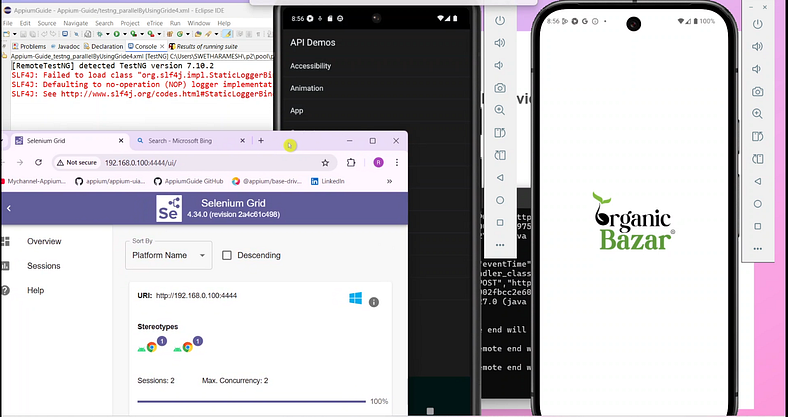This screenshot has width=788, height=417.
Task: Raise volume on API Demos emulator toolbar
Action: point(500,43)
